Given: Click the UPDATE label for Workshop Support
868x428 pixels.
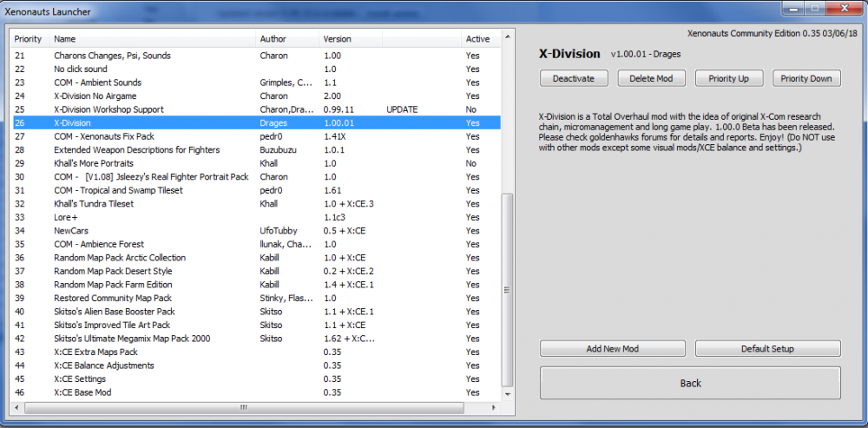Looking at the screenshot, I should (402, 109).
